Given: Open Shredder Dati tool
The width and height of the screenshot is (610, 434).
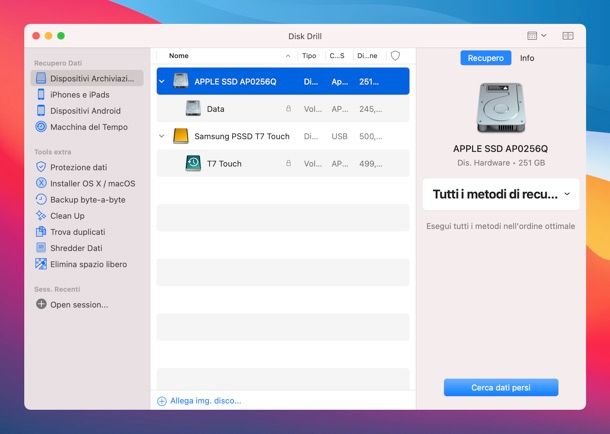Looking at the screenshot, I should point(75,248).
